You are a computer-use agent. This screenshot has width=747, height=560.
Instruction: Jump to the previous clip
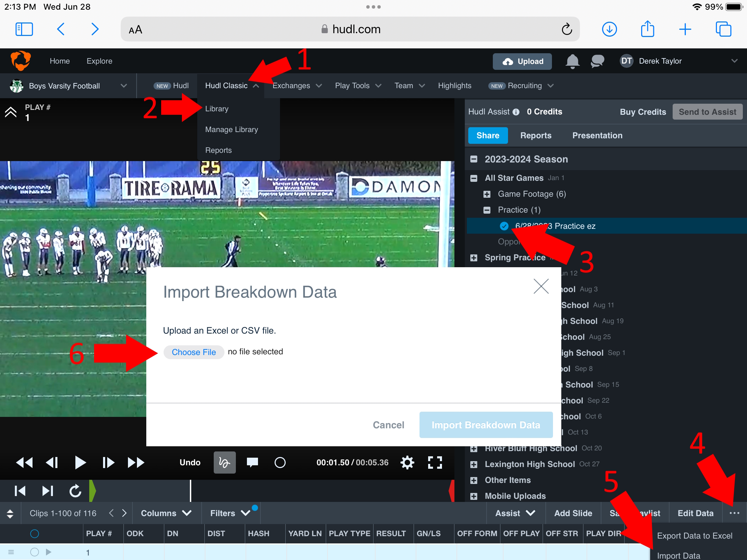[x=20, y=491]
